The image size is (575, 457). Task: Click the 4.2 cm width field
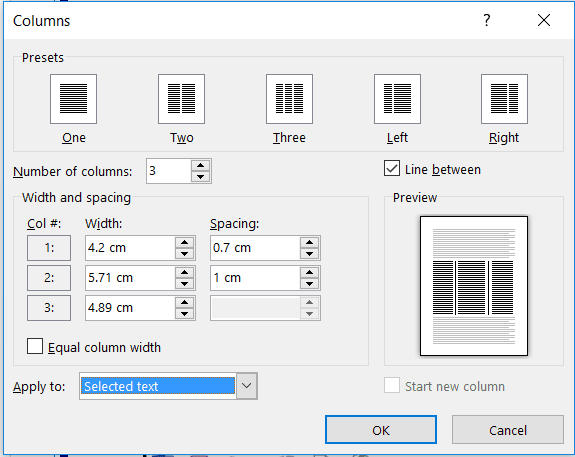(130, 248)
